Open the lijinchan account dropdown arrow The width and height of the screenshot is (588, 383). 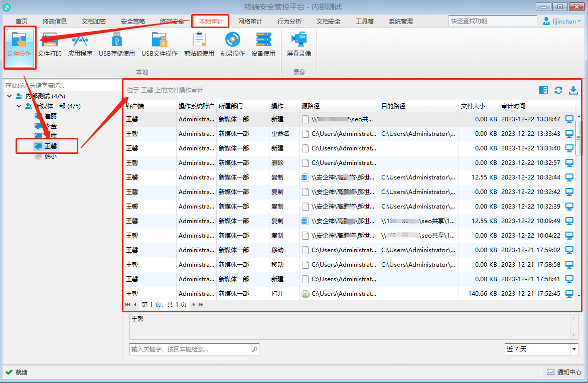pos(579,22)
